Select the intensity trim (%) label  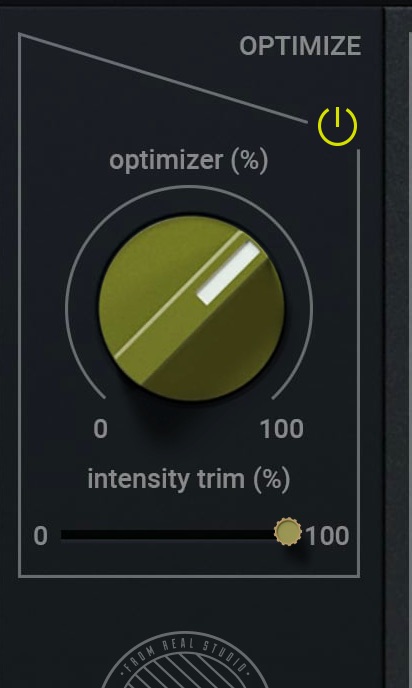click(189, 479)
